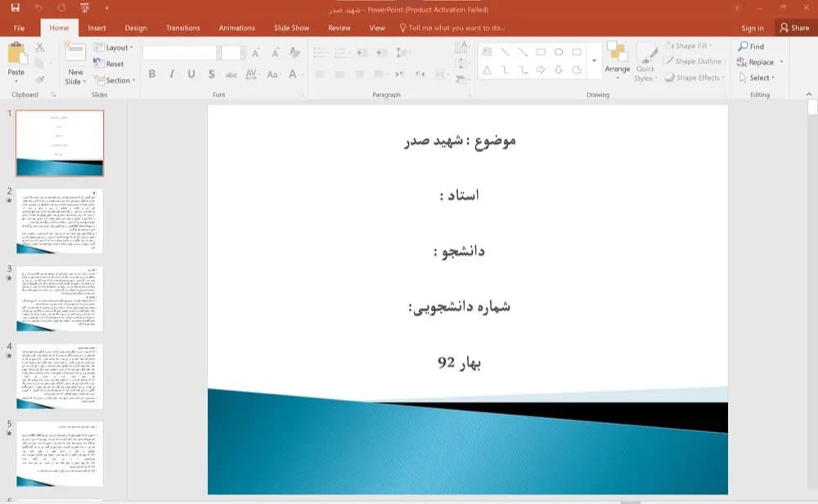
Task: Click Clear All Formatting icon
Action: tap(294, 52)
